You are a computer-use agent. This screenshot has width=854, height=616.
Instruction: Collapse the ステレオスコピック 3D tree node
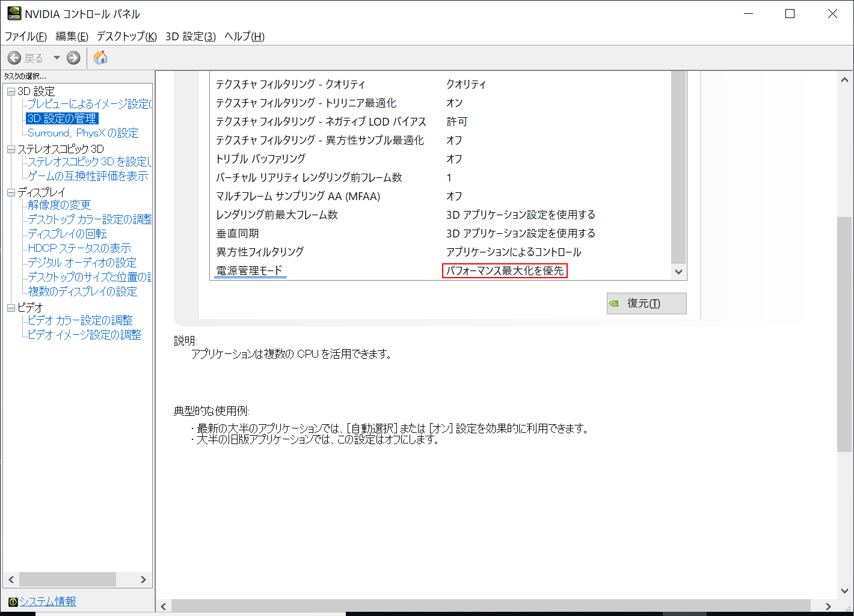11,149
